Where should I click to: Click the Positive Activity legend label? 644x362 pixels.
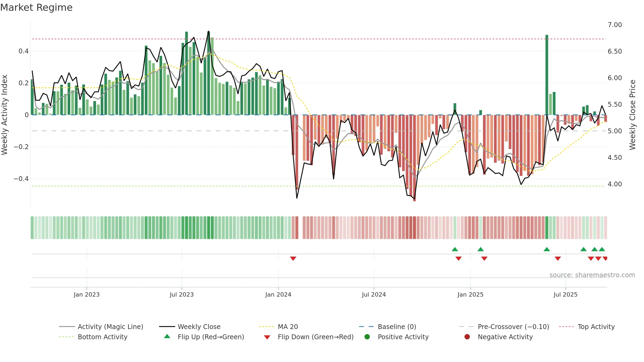pos(403,337)
